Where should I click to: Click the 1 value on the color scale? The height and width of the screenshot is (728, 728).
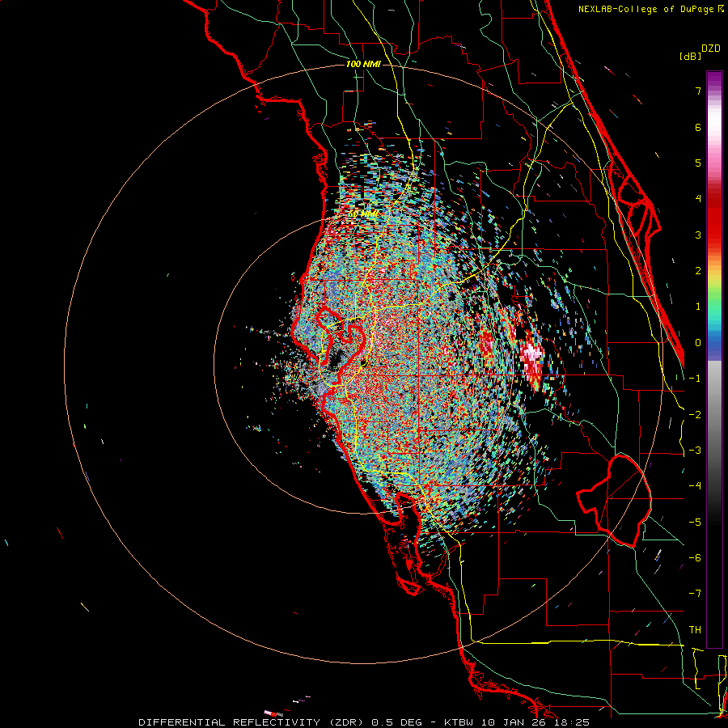(x=698, y=307)
